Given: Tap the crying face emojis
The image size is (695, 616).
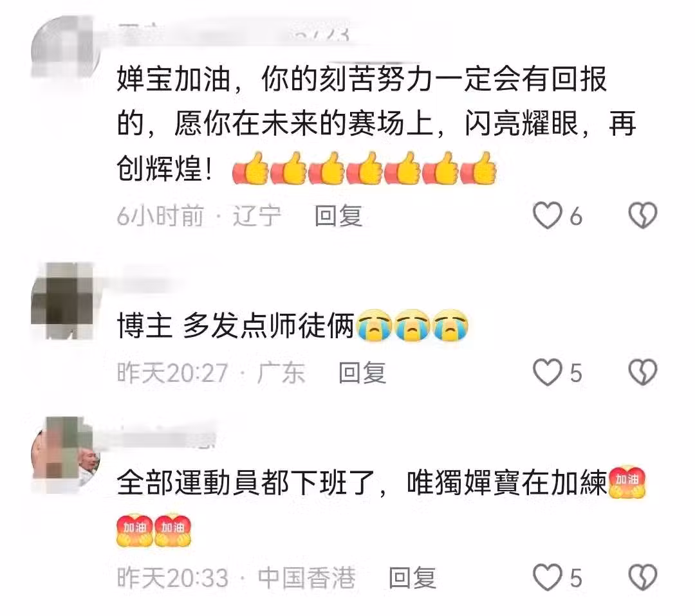Looking at the screenshot, I should click(x=412, y=325).
